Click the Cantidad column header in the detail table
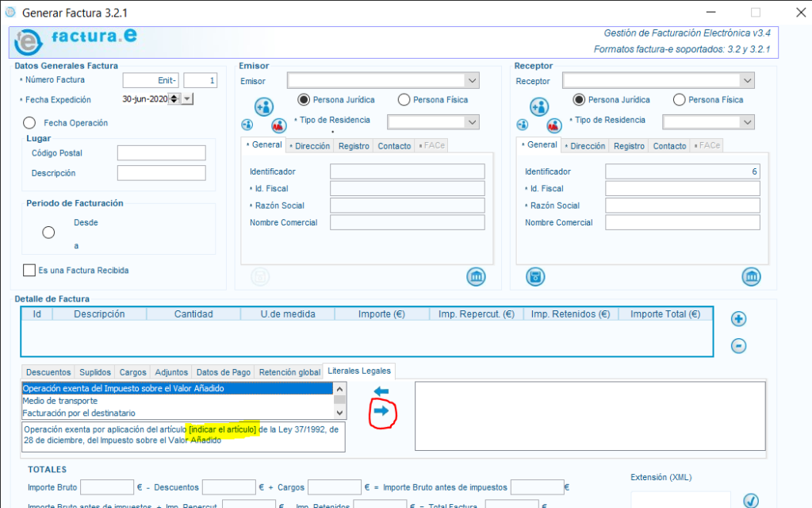Viewport: 812px width, 508px height. (193, 314)
